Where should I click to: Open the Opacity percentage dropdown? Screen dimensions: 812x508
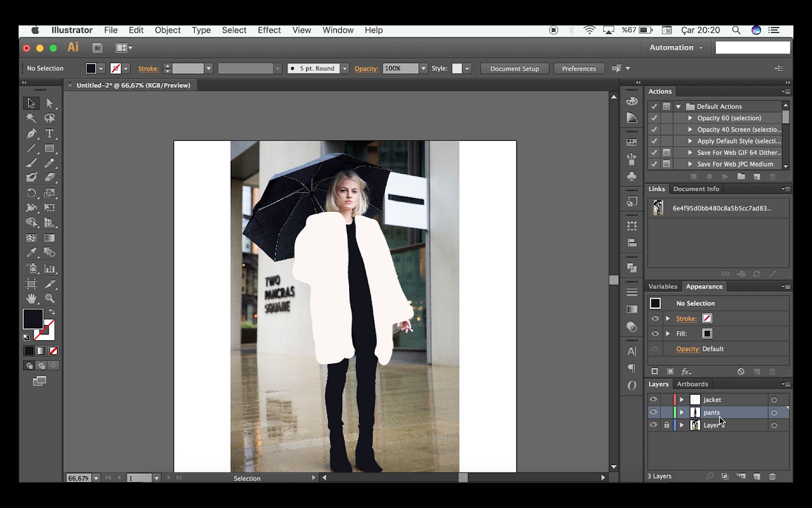point(423,69)
